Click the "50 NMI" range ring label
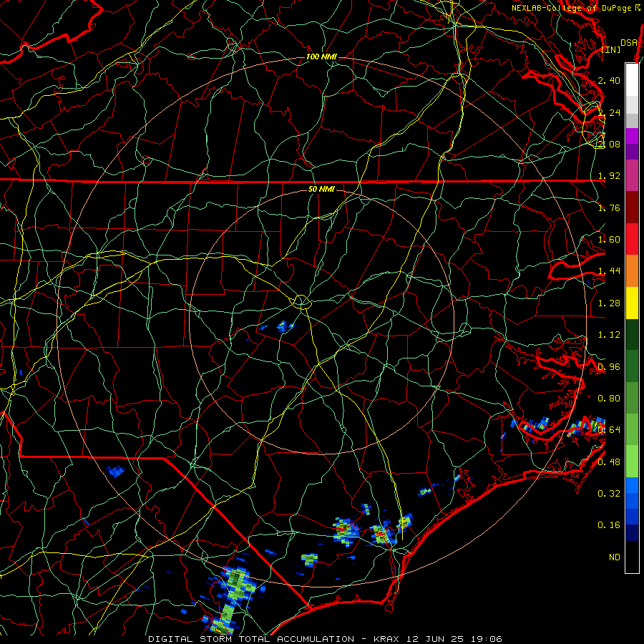Image resolution: width=644 pixels, height=644 pixels. 321,189
